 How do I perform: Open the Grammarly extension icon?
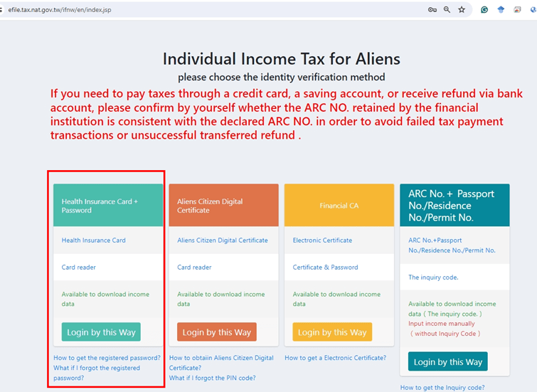click(484, 10)
